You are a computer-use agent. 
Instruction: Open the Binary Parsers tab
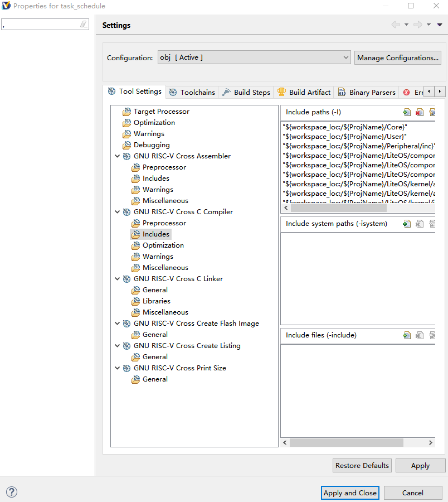[367, 92]
